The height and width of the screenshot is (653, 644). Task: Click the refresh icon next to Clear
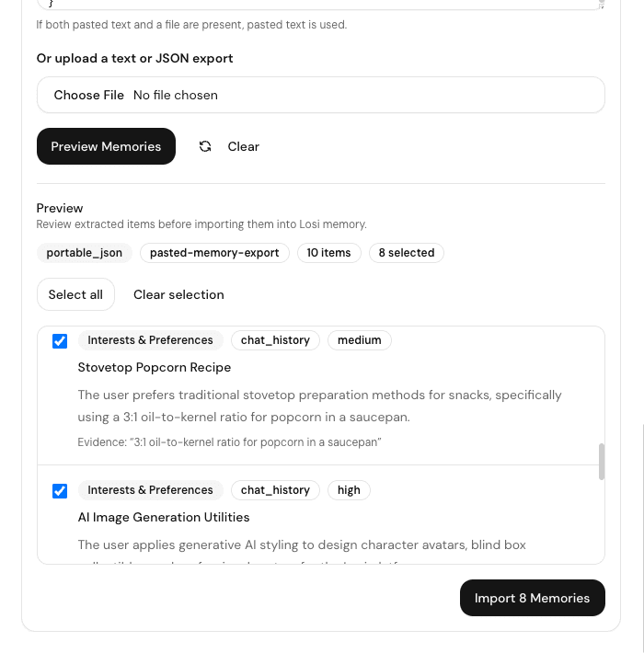point(205,146)
